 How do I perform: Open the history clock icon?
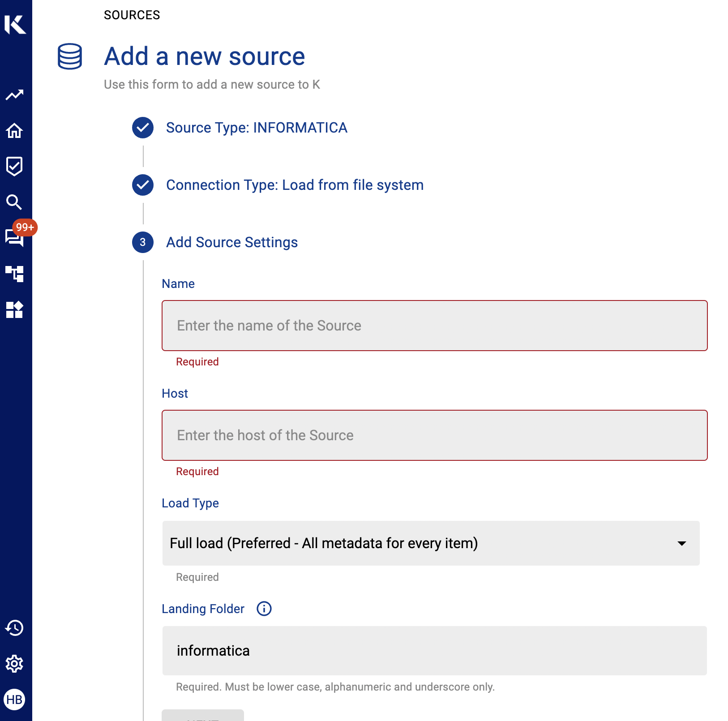[x=14, y=628]
